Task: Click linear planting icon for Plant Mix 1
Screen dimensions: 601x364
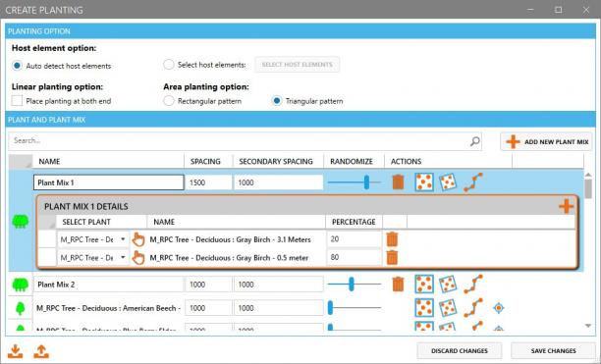Action: pyautogui.click(x=473, y=182)
